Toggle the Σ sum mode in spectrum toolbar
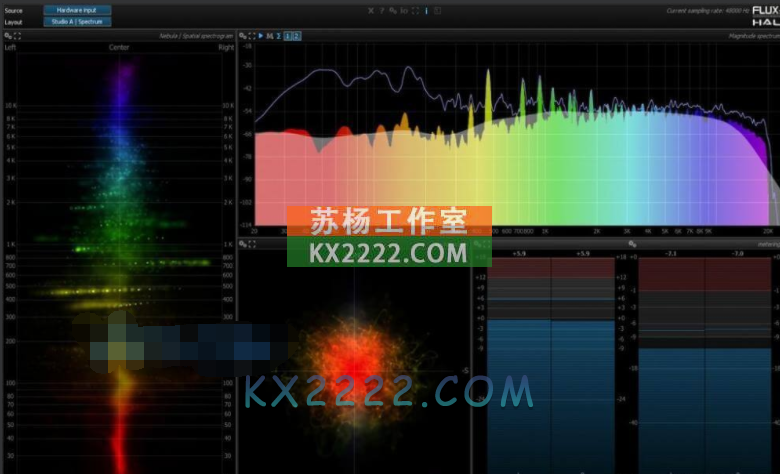 point(279,36)
